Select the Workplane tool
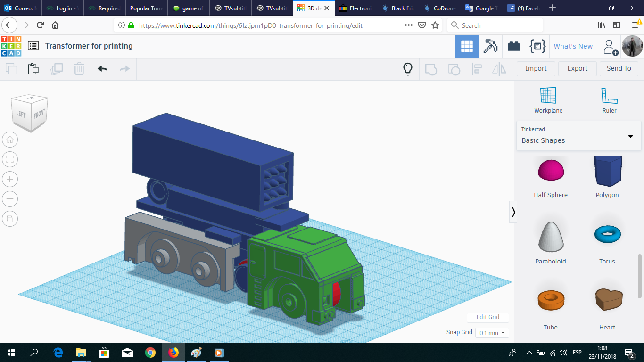644x362 pixels. (548, 100)
